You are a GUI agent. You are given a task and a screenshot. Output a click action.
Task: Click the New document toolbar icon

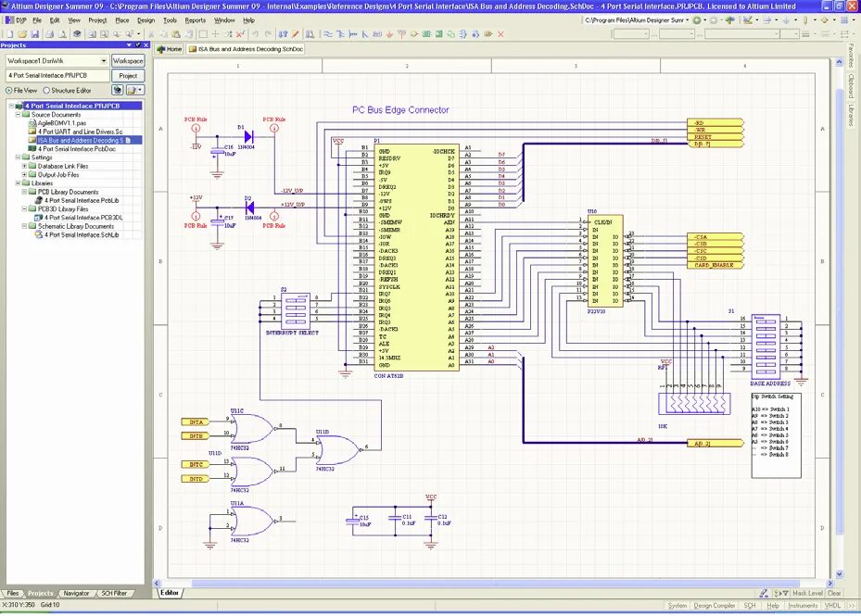tap(10, 34)
